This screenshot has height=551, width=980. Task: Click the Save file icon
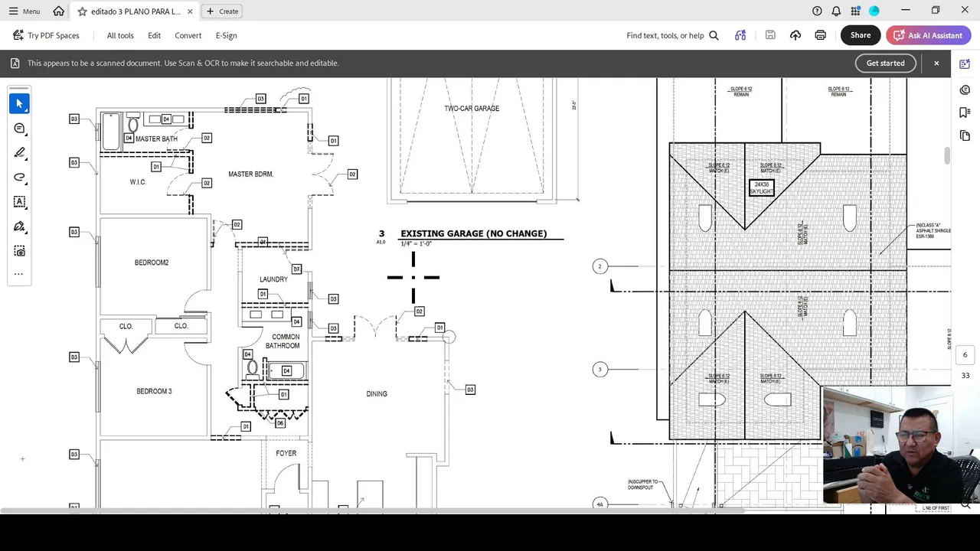(x=770, y=35)
